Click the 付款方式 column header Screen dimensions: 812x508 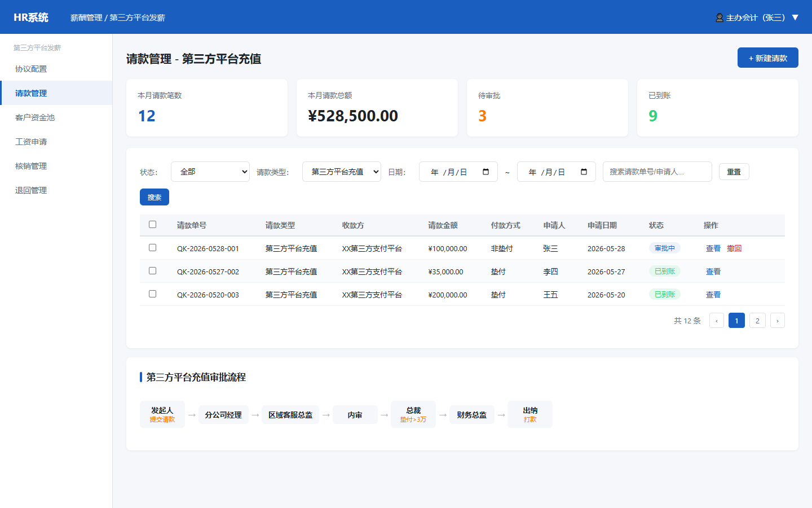pyautogui.click(x=506, y=225)
